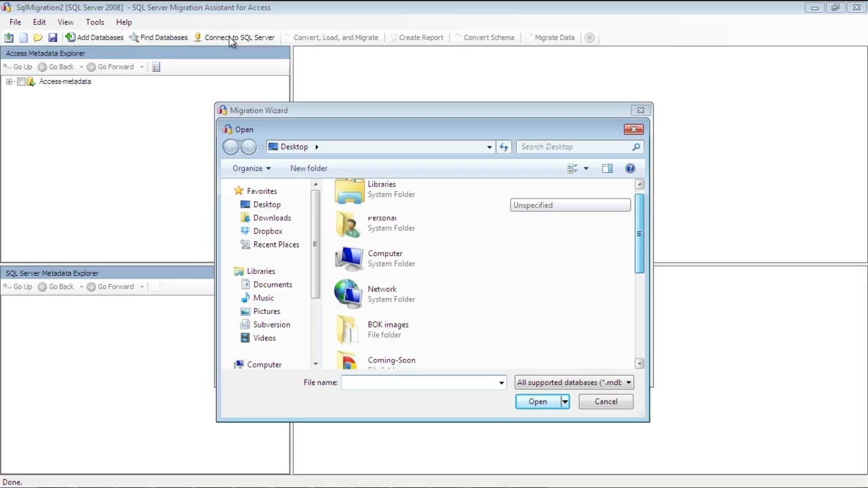868x488 pixels.
Task: Open the split arrow beside Open button
Action: pyautogui.click(x=565, y=402)
